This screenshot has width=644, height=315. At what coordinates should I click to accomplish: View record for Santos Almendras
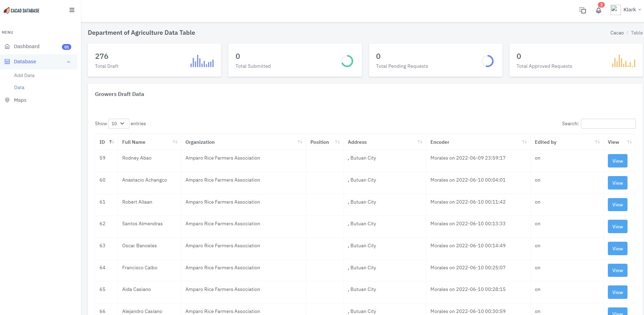pos(617,227)
